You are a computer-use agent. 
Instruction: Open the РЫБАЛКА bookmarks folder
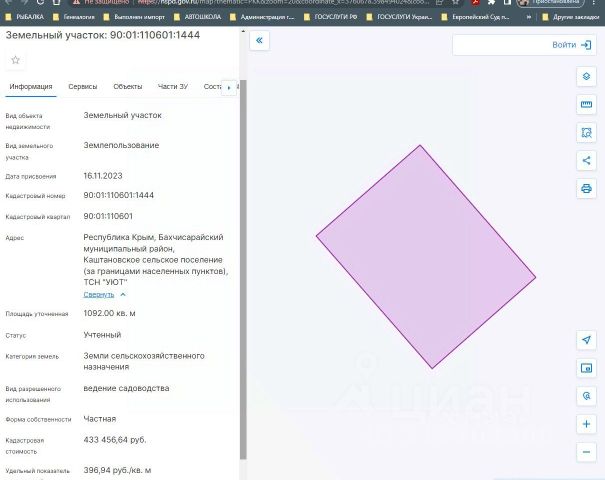(x=25, y=17)
